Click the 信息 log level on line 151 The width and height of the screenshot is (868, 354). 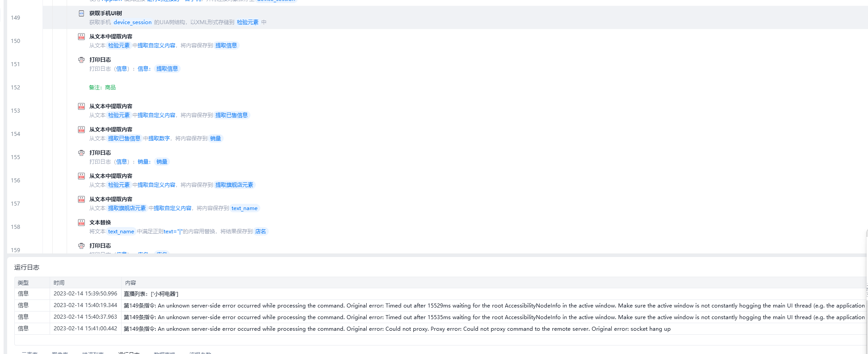(122, 69)
